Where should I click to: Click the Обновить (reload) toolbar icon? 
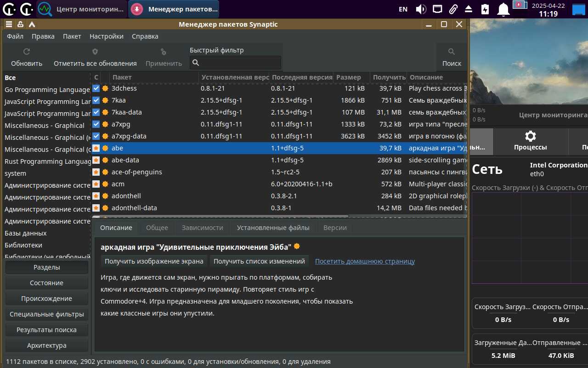pyautogui.click(x=27, y=52)
